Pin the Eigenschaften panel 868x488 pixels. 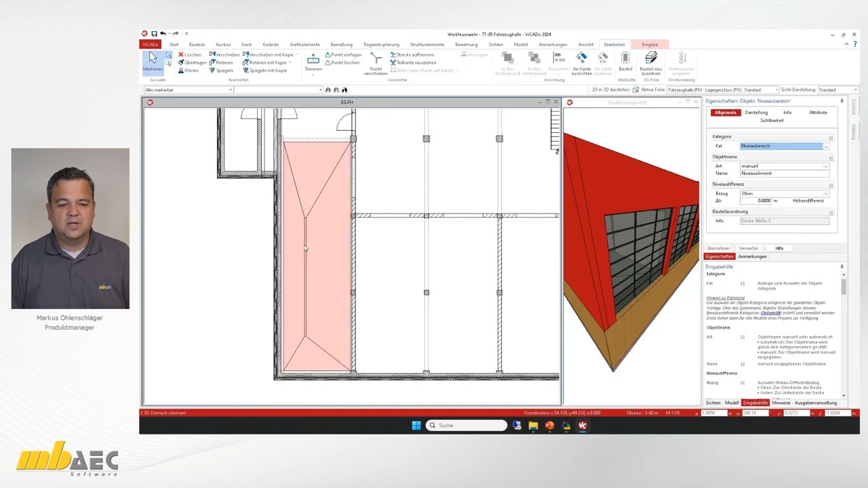coord(842,101)
